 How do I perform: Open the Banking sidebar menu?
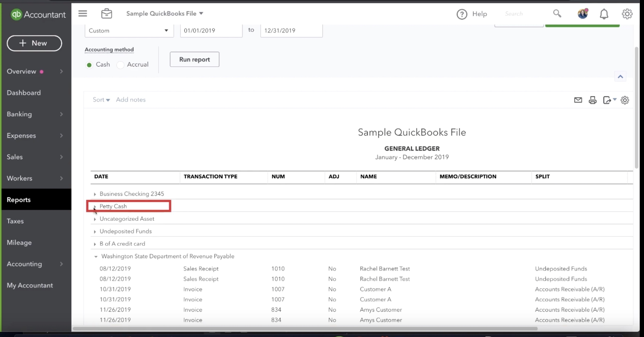pos(36,114)
